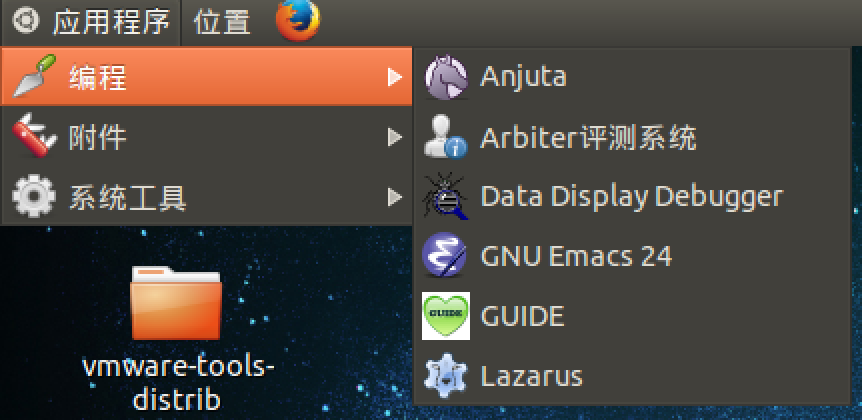Click the GNU Emacs 24 text label

(576, 256)
